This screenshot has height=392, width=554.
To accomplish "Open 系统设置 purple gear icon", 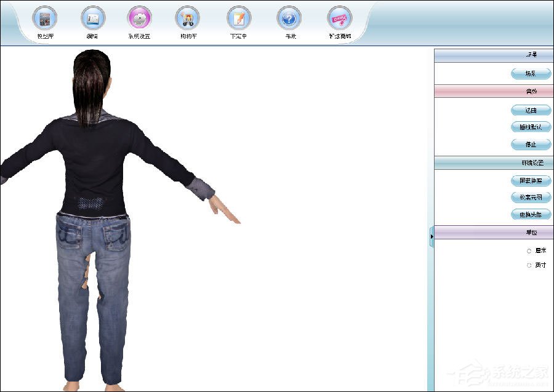I will pos(139,18).
